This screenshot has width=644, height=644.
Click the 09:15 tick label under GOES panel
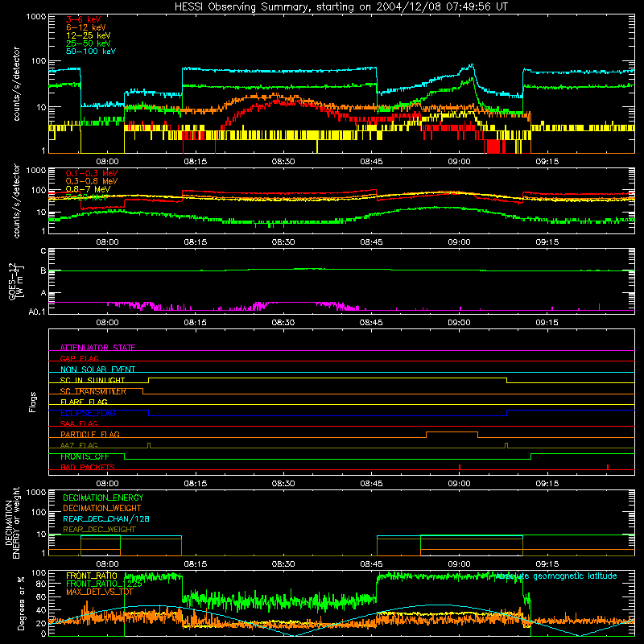coord(547,323)
